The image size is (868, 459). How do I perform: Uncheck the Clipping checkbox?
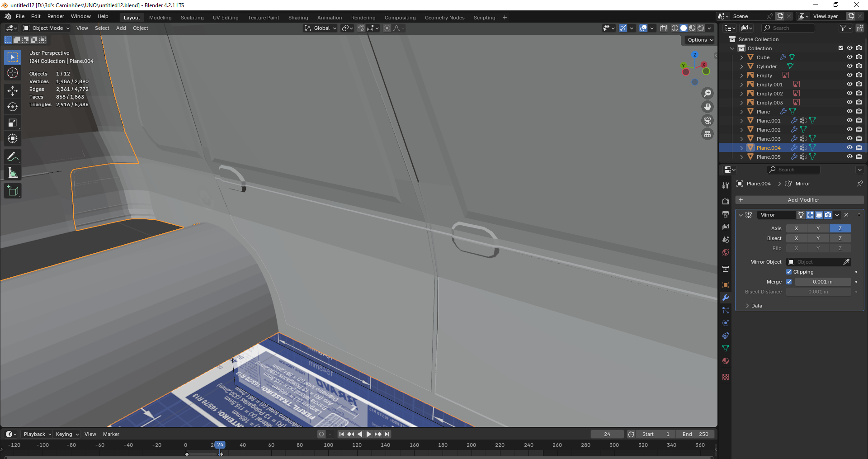click(789, 272)
